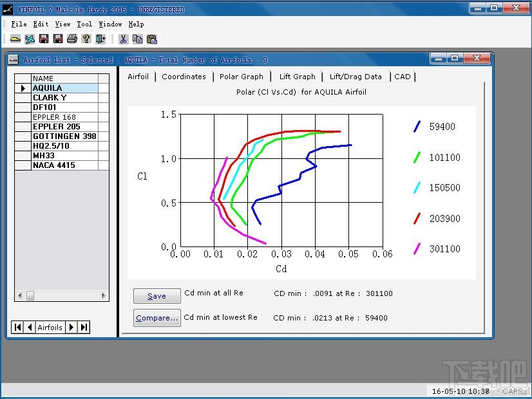This screenshot has height=399, width=532.
Task: Click the Save button
Action: 157,296
